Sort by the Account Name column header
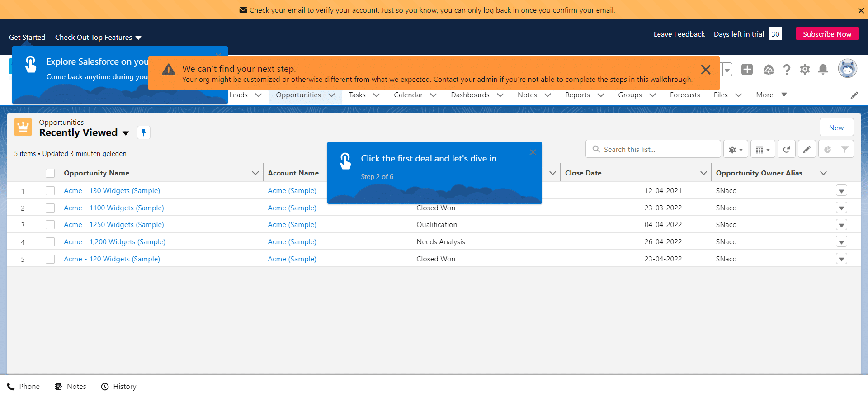 pyautogui.click(x=293, y=173)
